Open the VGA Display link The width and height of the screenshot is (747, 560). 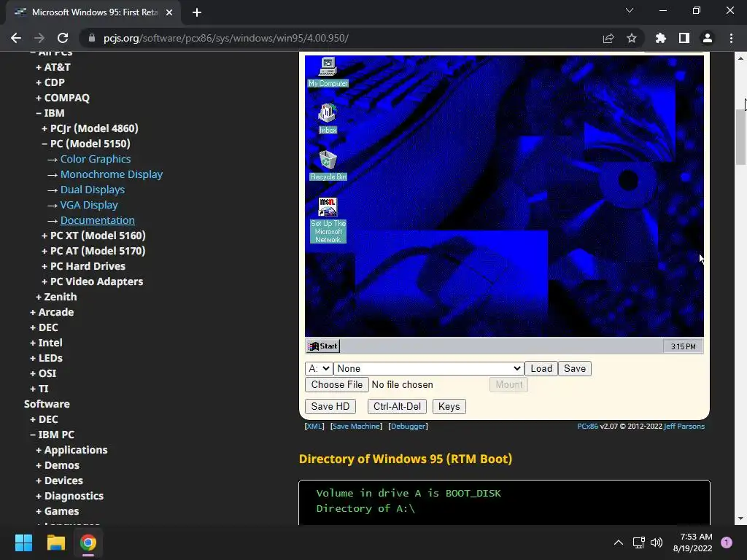point(89,205)
